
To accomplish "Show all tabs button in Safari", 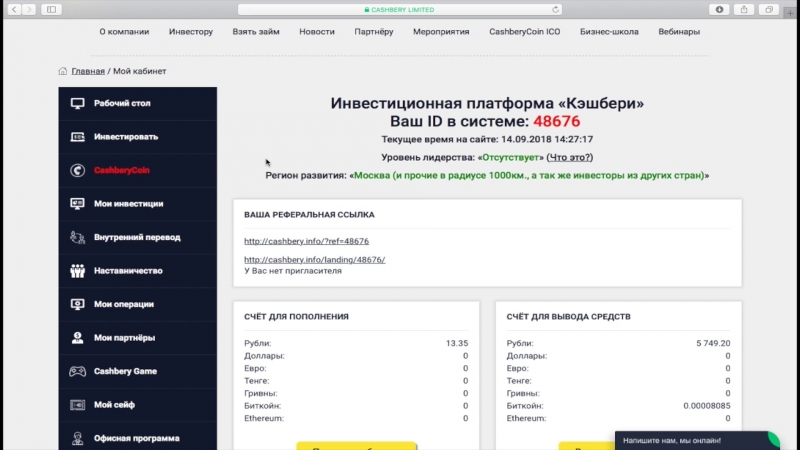I will [768, 9].
